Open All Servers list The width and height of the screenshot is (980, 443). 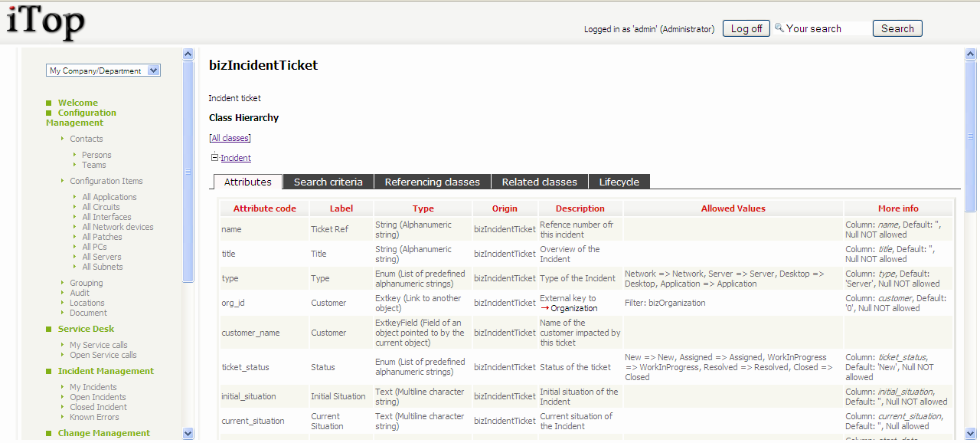102,257
